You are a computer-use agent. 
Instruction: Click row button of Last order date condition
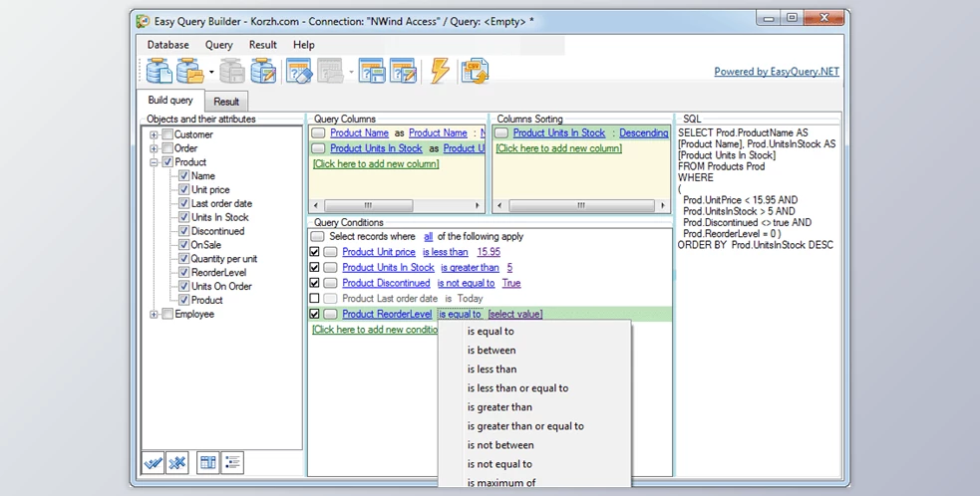click(331, 299)
